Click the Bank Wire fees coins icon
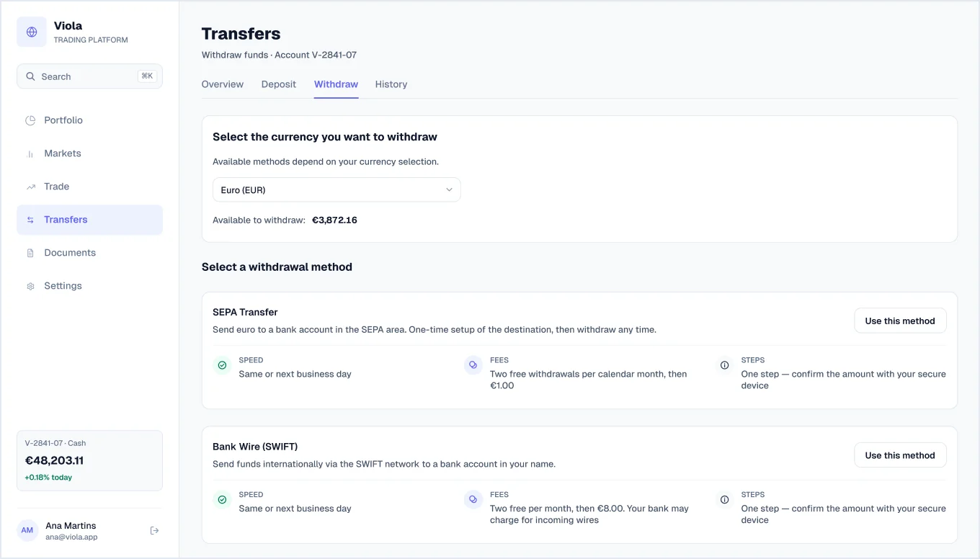980x559 pixels. point(473,500)
